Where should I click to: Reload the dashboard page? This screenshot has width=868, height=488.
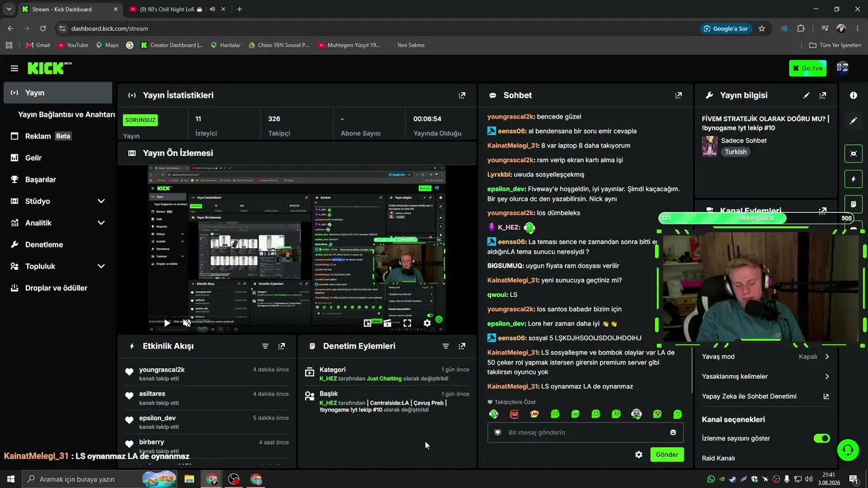43,28
